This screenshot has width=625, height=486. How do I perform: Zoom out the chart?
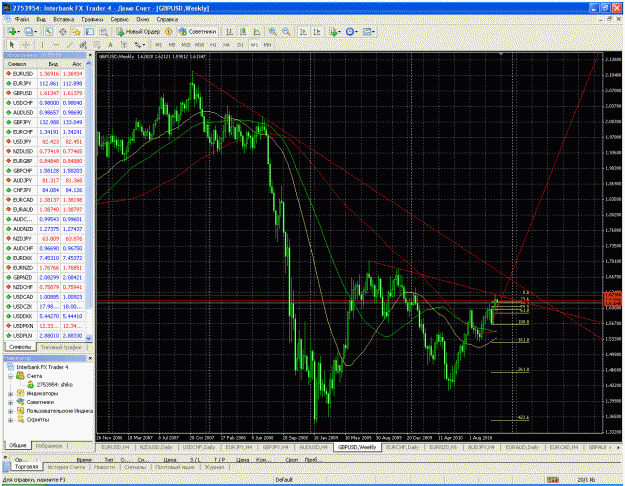click(286, 31)
